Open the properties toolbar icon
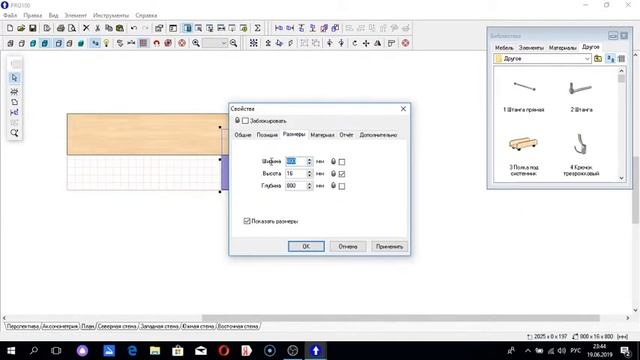This screenshot has width=640, height=360. (159, 28)
